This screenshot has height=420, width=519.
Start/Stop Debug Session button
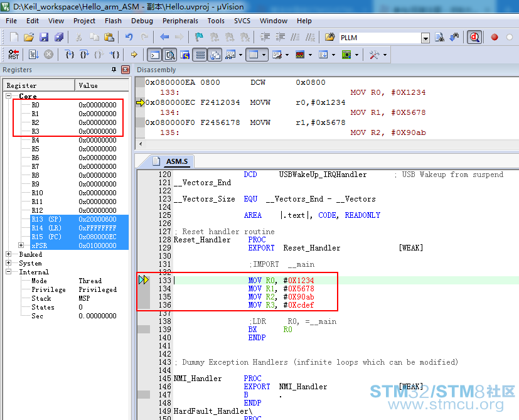tap(474, 38)
